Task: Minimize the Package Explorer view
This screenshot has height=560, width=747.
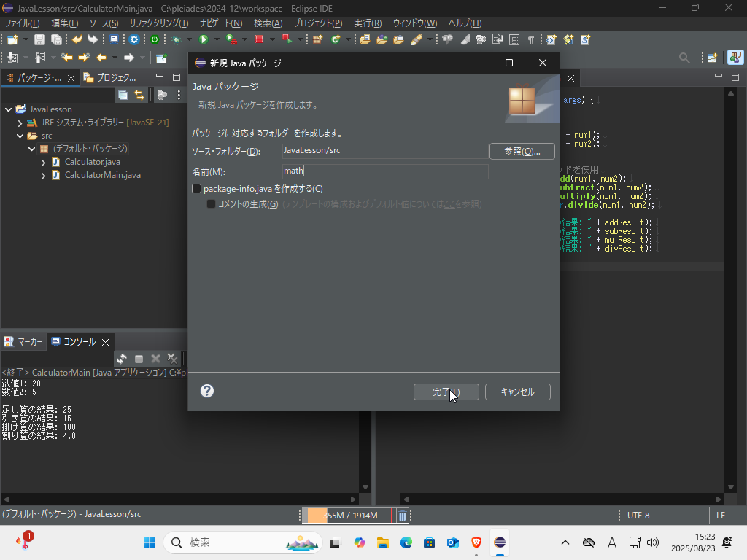Action: 160,76
